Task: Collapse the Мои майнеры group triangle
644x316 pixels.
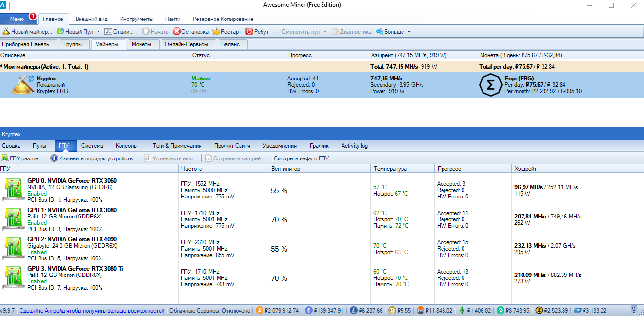Action: click(x=1, y=66)
